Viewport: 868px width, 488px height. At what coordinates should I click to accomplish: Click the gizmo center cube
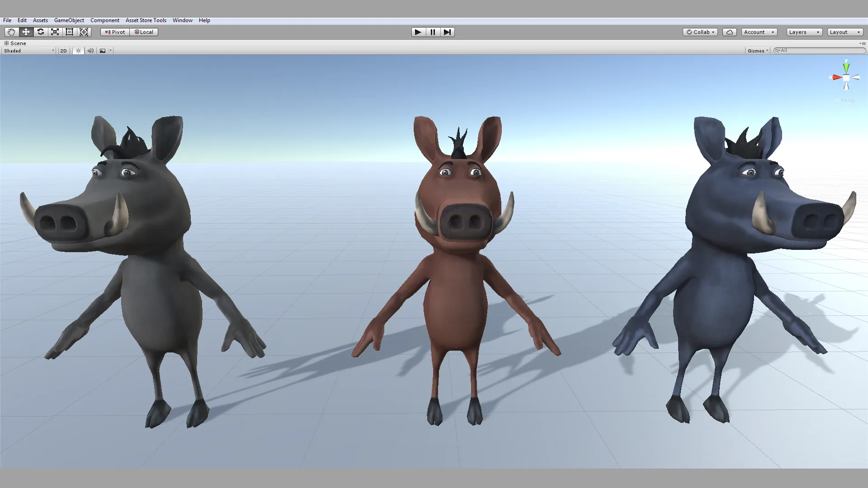846,78
